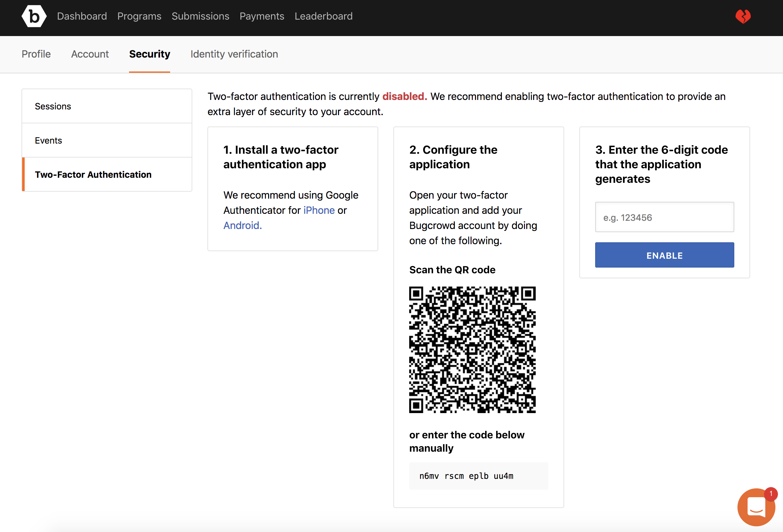Image resolution: width=783 pixels, height=532 pixels.
Task: Click the chat notification badge
Action: (771, 494)
